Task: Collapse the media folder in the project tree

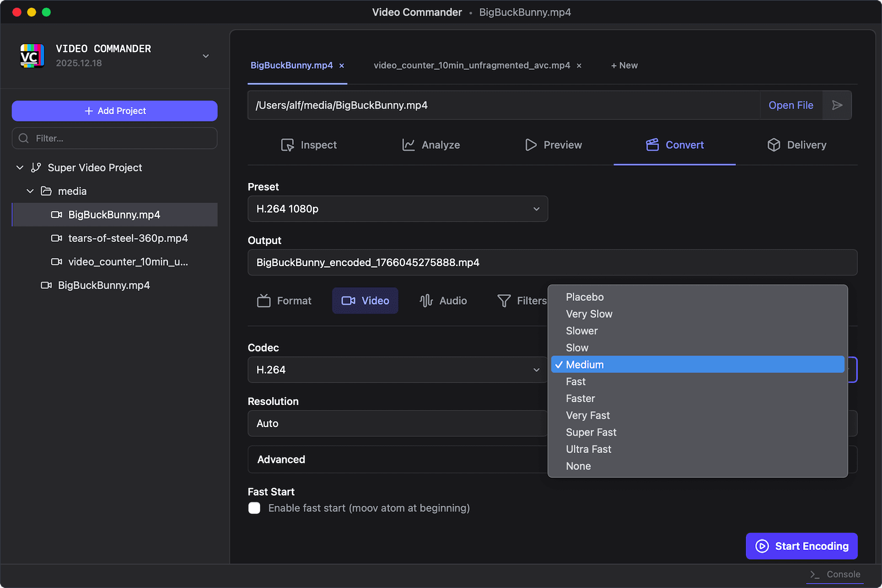Action: tap(30, 191)
